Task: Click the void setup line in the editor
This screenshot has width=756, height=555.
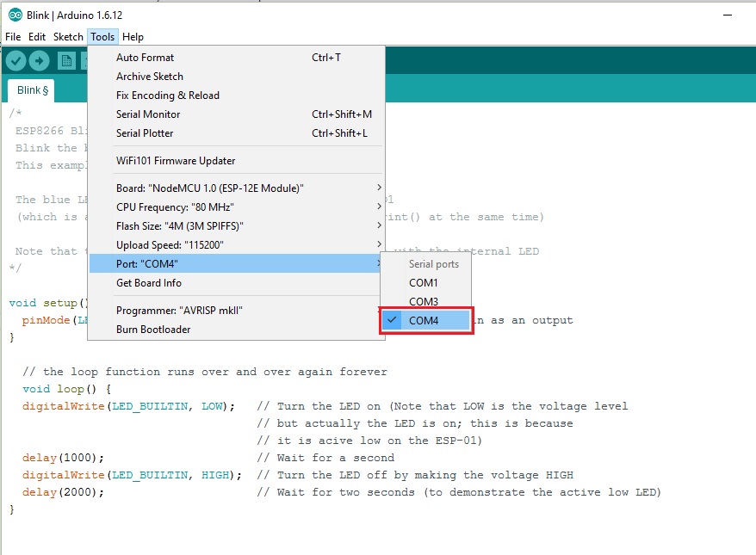Action: tap(48, 303)
